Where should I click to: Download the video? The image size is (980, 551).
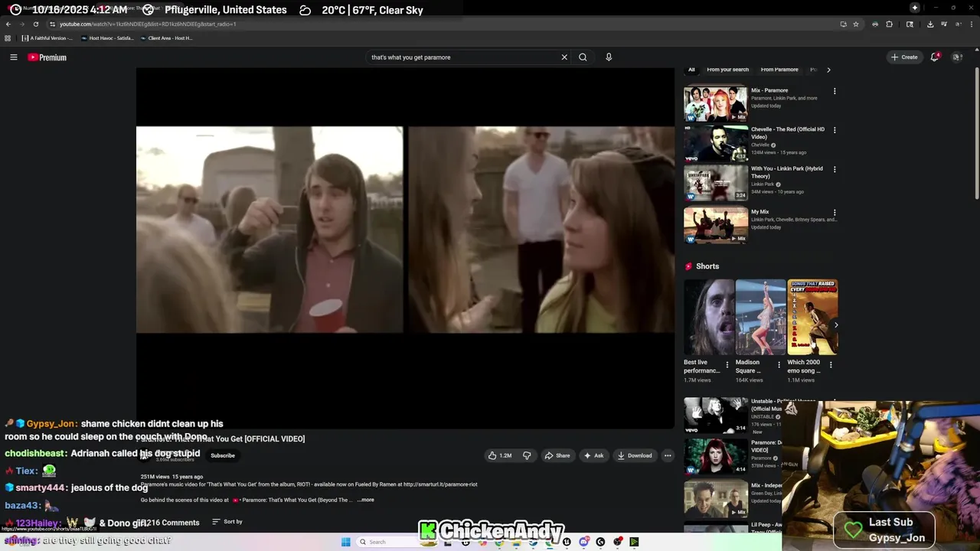pos(634,455)
